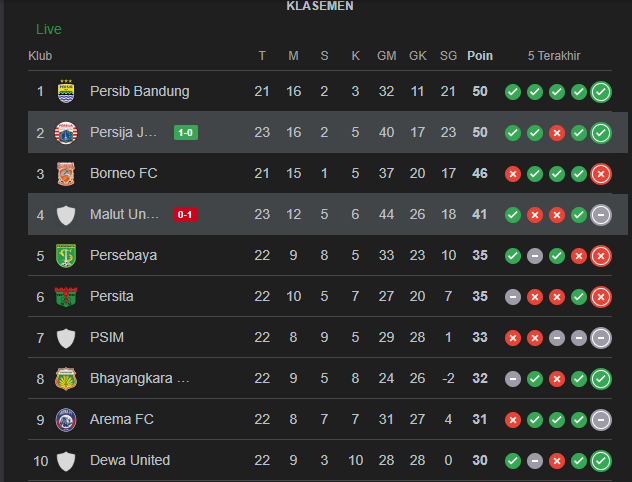Select the Live tab
The width and height of the screenshot is (632, 482).
[48, 29]
